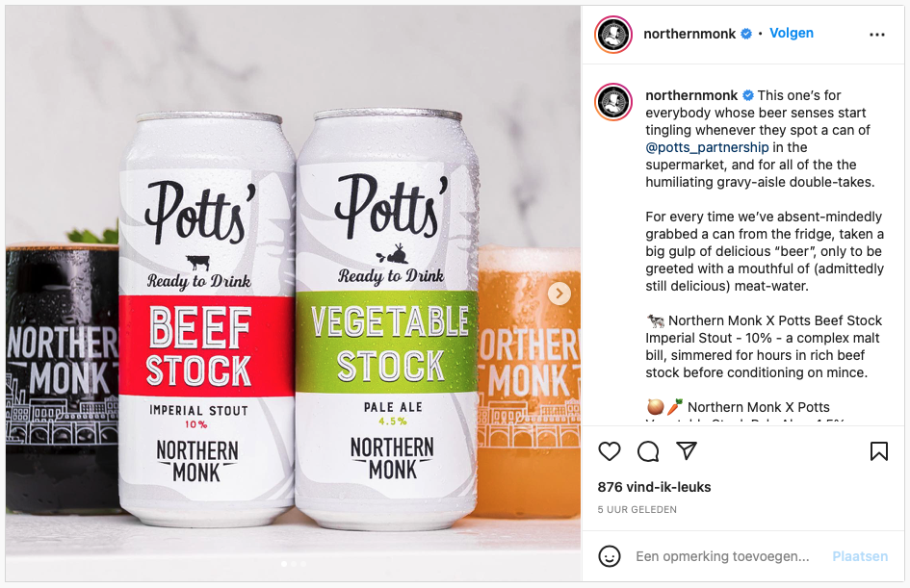Go to next photo with carousel arrow
This screenshot has height=588, width=910.
(x=559, y=294)
